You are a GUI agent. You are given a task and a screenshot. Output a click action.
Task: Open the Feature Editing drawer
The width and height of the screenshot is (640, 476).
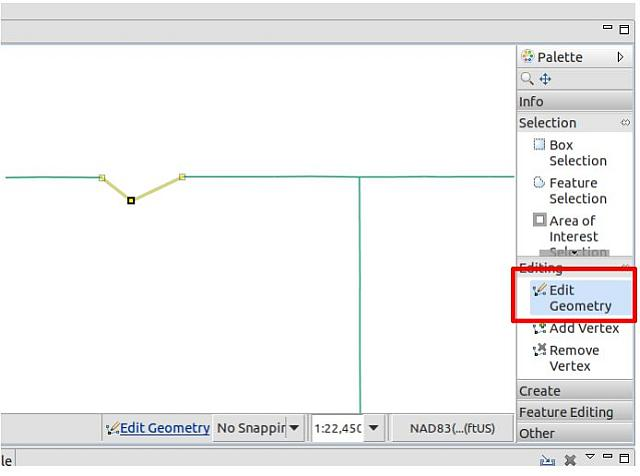coord(575,412)
